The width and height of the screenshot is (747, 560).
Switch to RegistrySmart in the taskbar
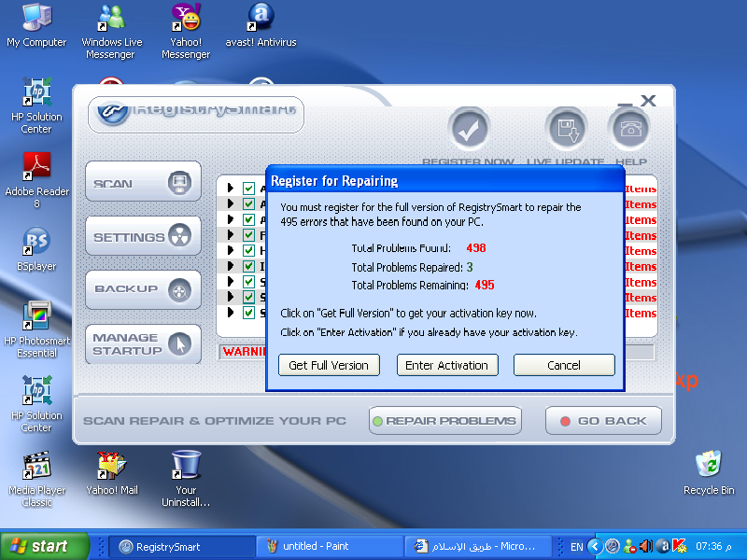click(181, 547)
